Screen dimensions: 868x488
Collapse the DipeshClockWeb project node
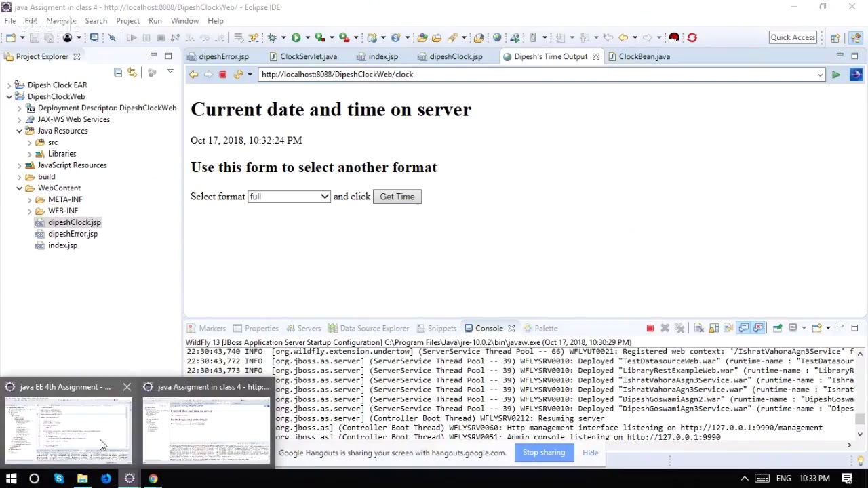pos(9,97)
